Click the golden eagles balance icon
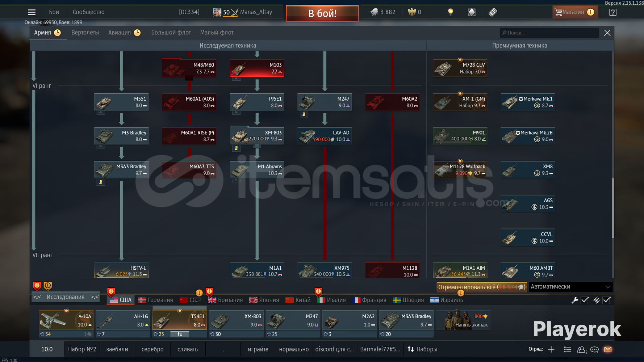 click(412, 12)
